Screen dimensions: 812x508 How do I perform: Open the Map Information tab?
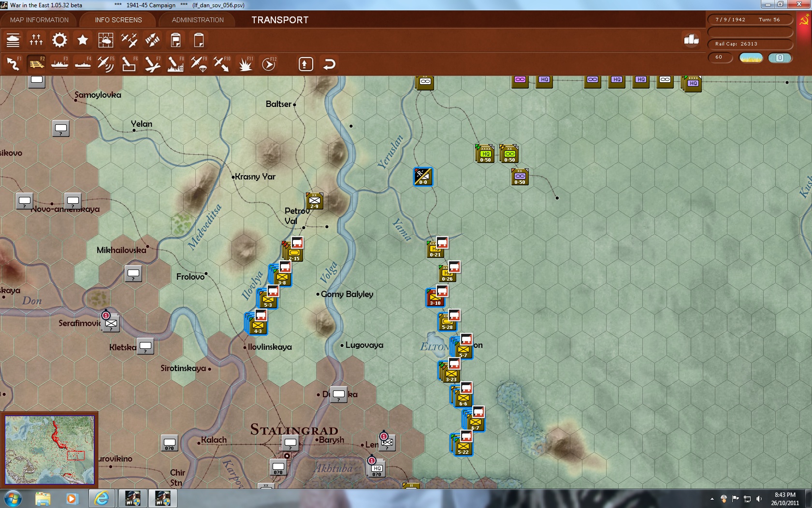click(x=39, y=20)
